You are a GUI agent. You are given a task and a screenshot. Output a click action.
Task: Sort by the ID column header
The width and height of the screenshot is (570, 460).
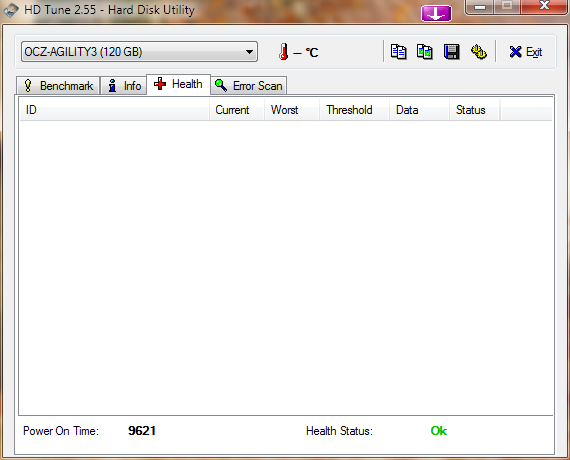click(114, 110)
